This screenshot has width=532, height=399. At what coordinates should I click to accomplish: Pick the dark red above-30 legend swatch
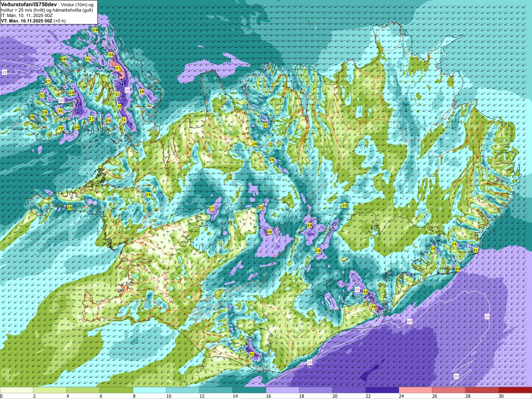(x=515, y=390)
